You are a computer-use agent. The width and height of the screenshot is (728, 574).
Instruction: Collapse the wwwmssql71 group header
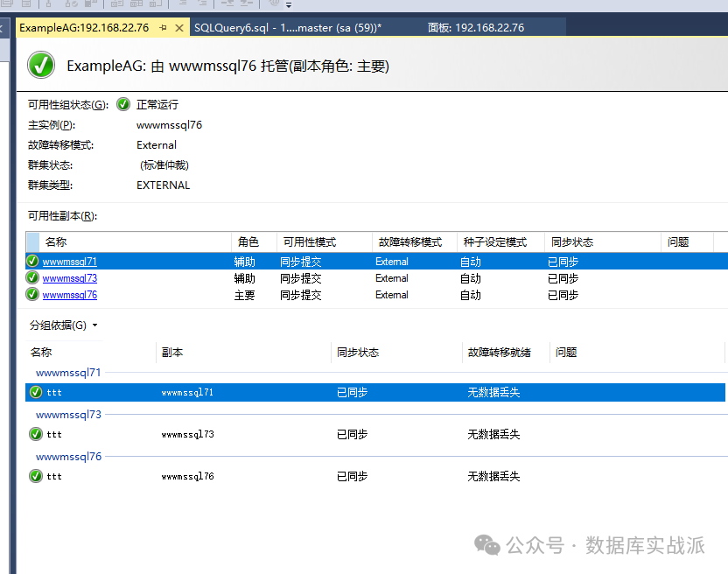[68, 373]
